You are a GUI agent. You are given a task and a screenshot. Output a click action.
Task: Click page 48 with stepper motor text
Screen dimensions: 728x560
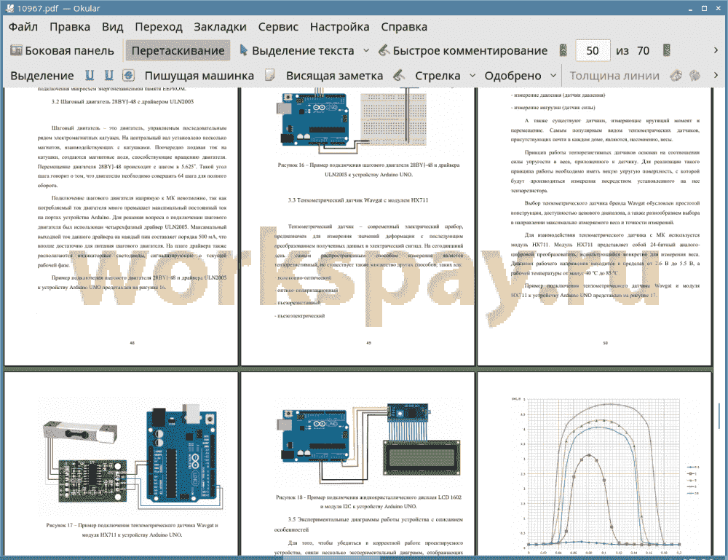[x=121, y=226]
